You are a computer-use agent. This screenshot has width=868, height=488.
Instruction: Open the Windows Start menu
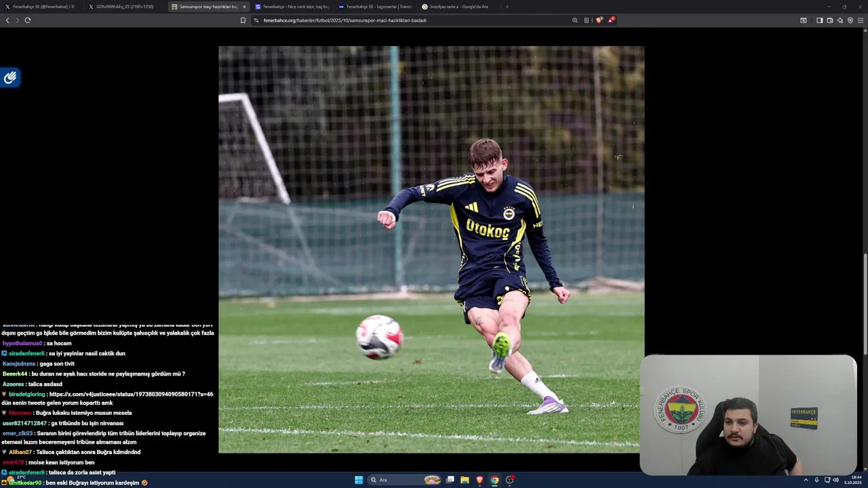(x=359, y=480)
